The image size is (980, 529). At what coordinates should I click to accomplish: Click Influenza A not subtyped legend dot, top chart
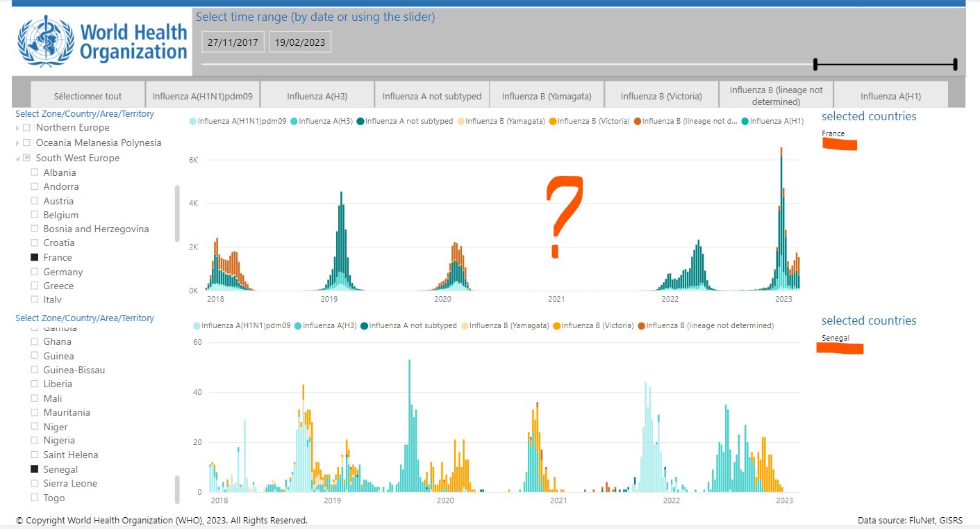click(360, 121)
